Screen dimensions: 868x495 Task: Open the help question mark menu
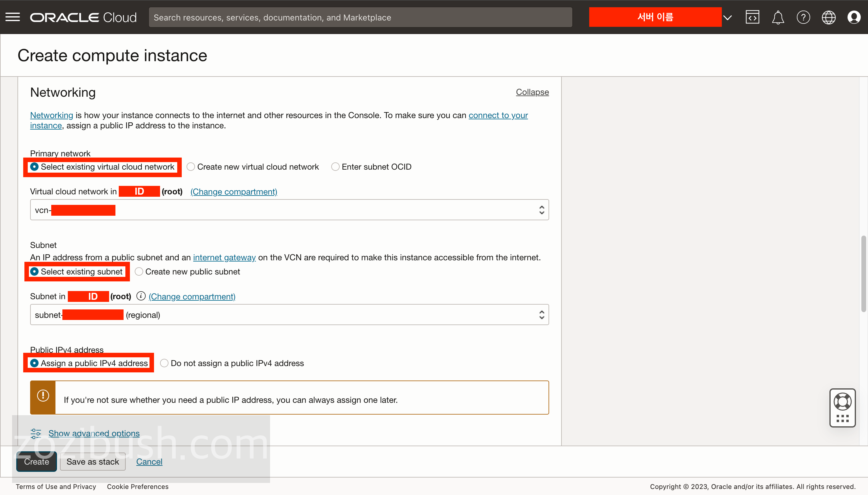[804, 17]
